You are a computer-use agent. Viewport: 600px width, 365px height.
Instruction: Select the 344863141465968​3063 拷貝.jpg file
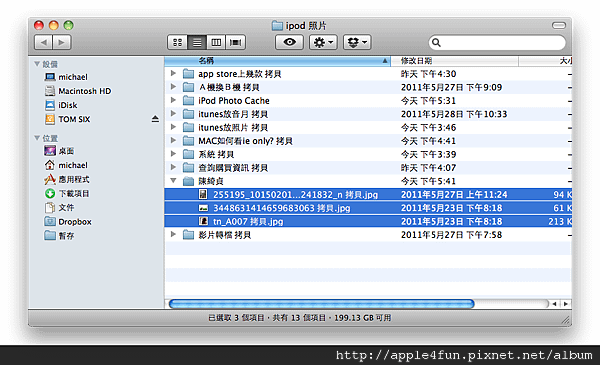(368, 208)
